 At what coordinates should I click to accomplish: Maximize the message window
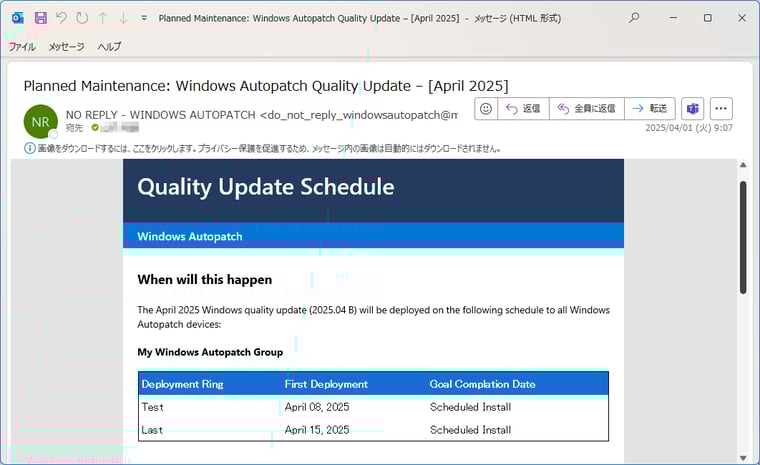click(x=708, y=18)
